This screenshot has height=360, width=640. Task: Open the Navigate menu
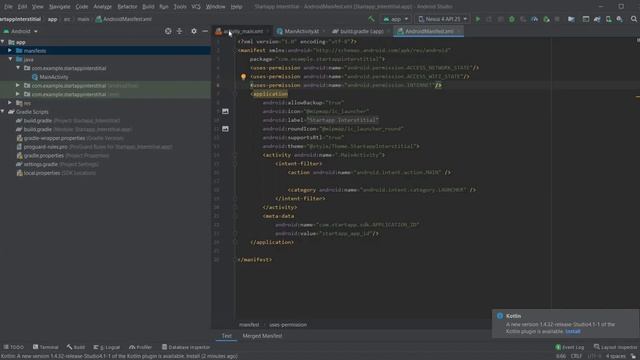tap(60, 7)
